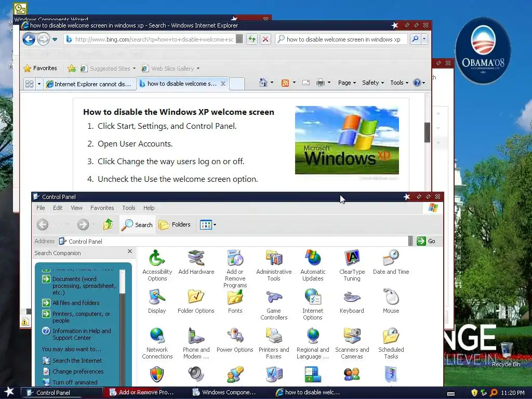Click 'Search the Internet' link

(72, 361)
